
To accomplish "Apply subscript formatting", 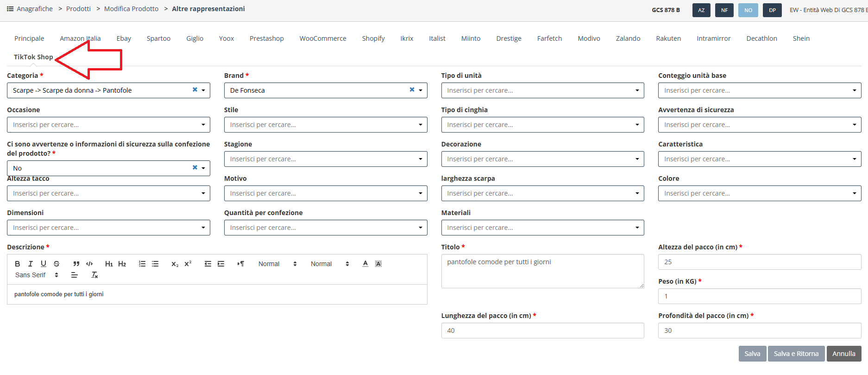I will point(175,264).
